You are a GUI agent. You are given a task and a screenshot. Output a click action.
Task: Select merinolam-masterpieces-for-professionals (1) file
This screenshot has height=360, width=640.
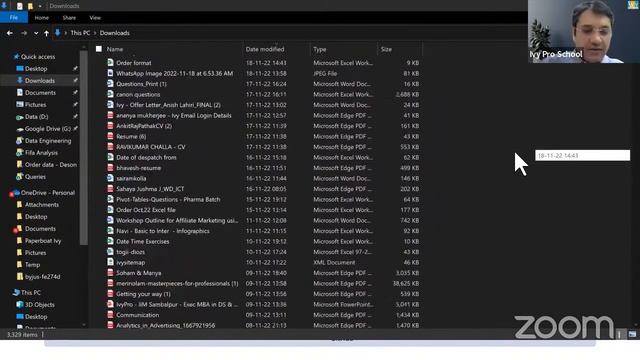coord(177,283)
